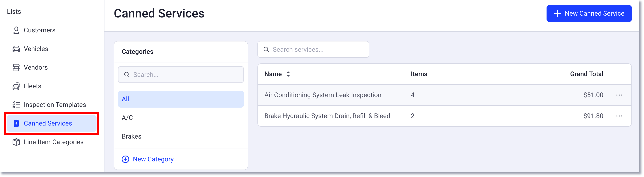Select the Fleets icon
Image resolution: width=644 pixels, height=177 pixels.
16,86
